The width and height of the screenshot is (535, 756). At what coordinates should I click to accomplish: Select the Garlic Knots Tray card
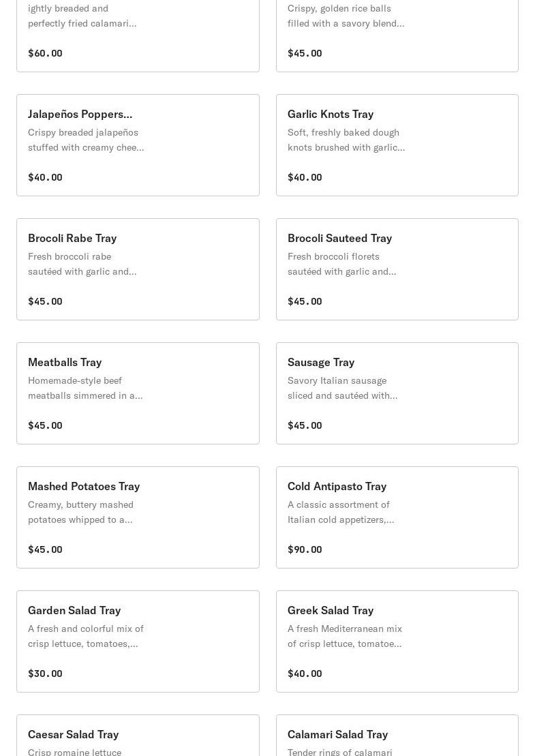click(x=397, y=145)
